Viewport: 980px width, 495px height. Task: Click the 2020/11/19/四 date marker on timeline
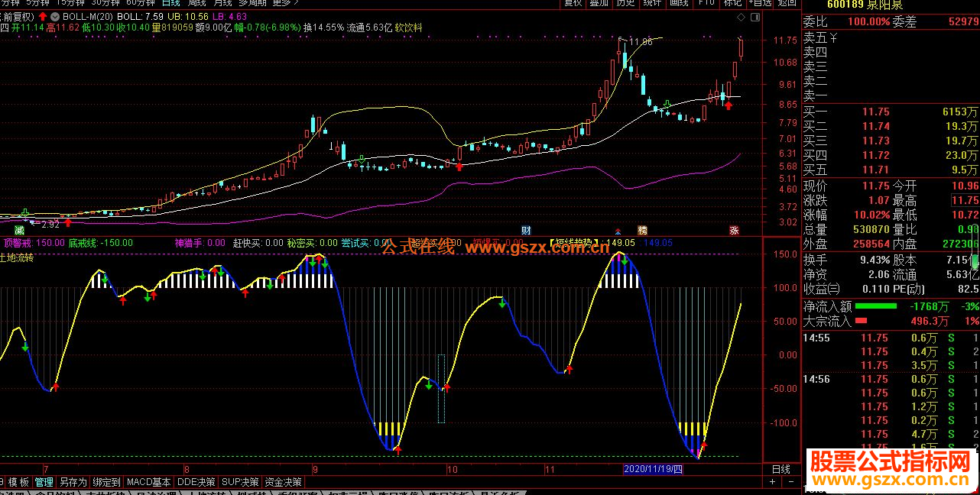pyautogui.click(x=654, y=468)
